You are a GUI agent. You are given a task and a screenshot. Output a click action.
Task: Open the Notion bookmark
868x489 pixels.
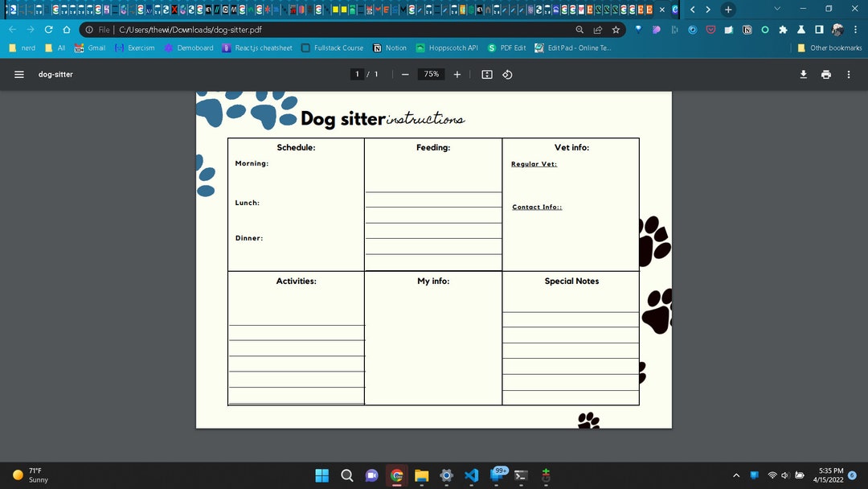tap(390, 47)
